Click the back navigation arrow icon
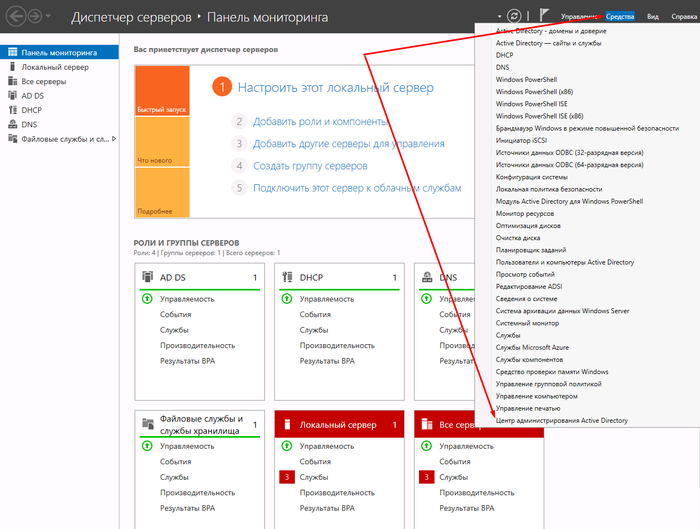This screenshot has width=700, height=529. pos(16,17)
